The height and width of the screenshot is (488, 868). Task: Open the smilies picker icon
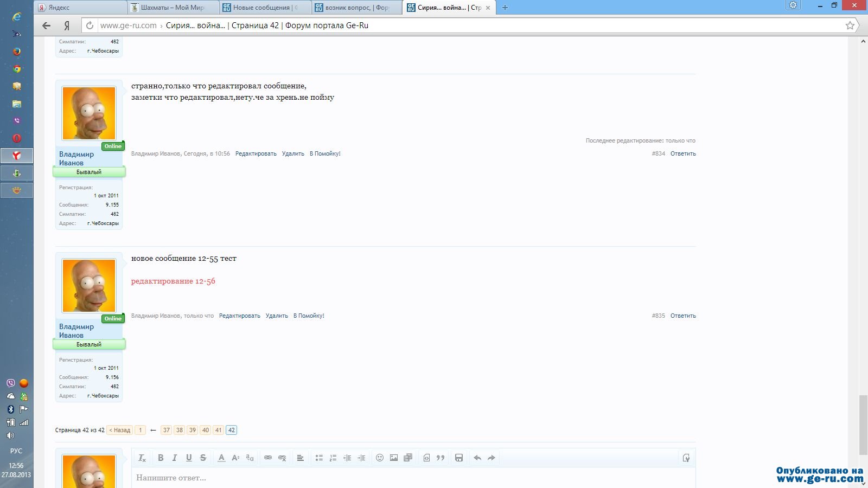coord(380,458)
